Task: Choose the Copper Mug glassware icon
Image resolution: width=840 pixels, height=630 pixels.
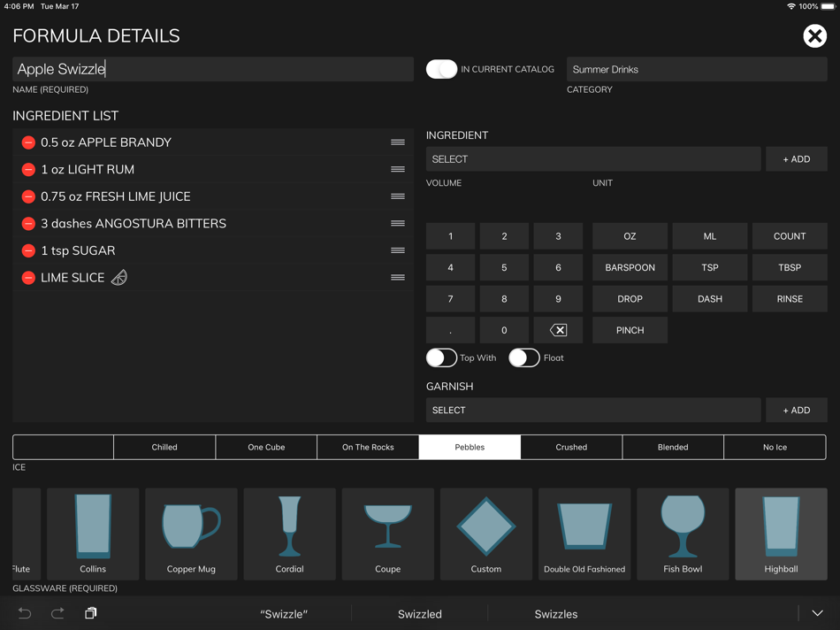Action: (191, 534)
